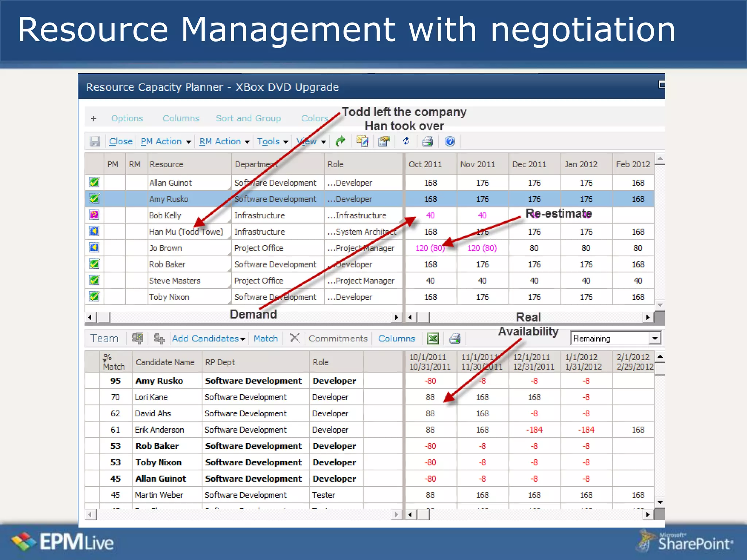747x560 pixels.
Task: Click the Candidate Name column header
Action: [167, 362]
